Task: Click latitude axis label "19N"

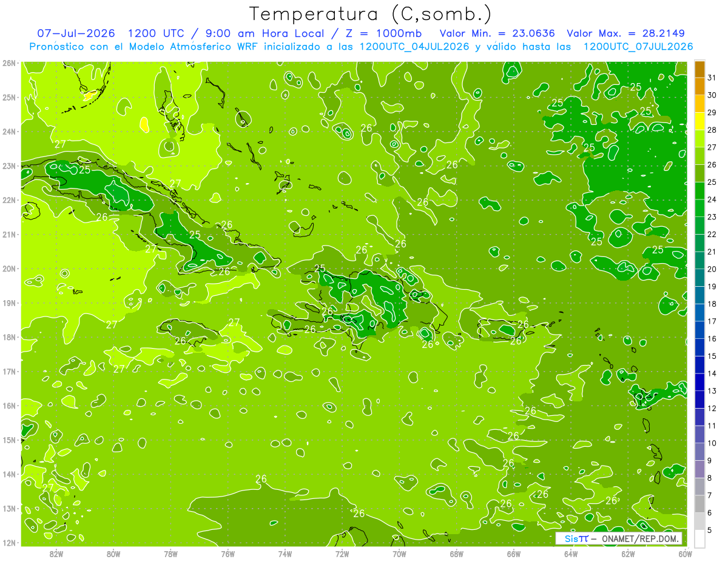Action: [x=8, y=303]
